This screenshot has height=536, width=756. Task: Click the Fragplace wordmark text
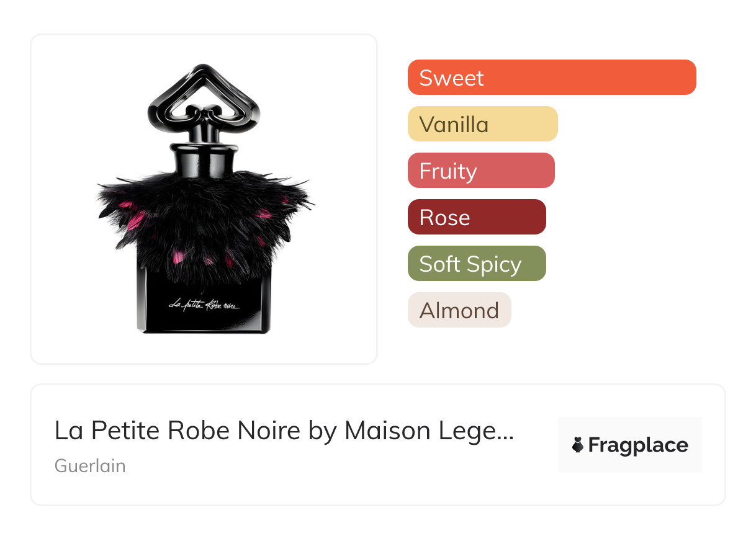(638, 445)
